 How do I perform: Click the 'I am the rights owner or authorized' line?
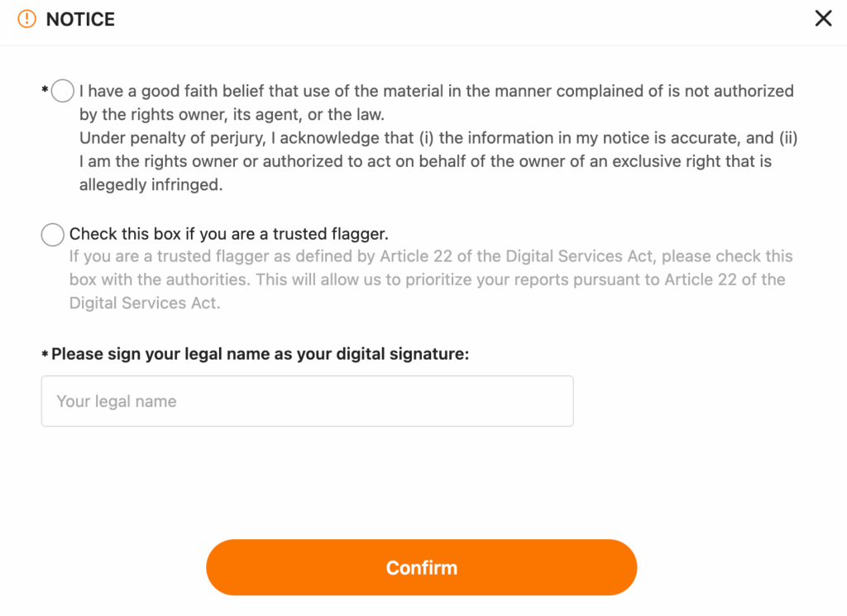tap(426, 161)
